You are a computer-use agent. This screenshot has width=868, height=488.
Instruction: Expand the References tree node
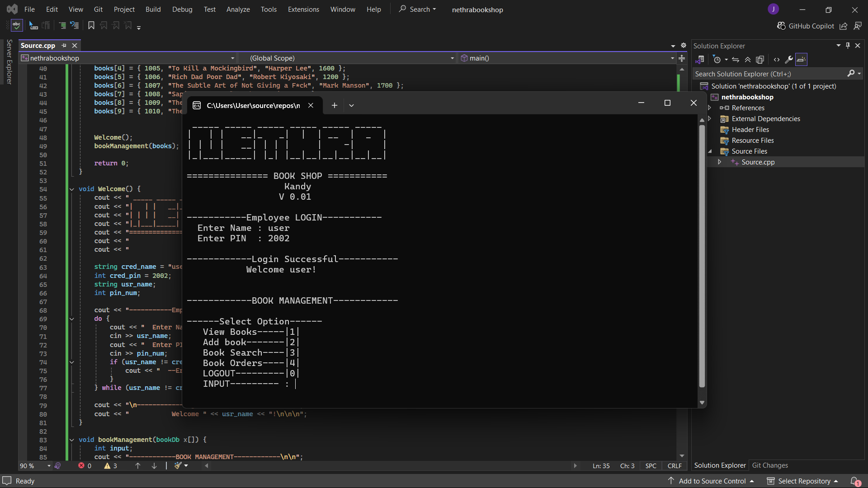point(710,108)
